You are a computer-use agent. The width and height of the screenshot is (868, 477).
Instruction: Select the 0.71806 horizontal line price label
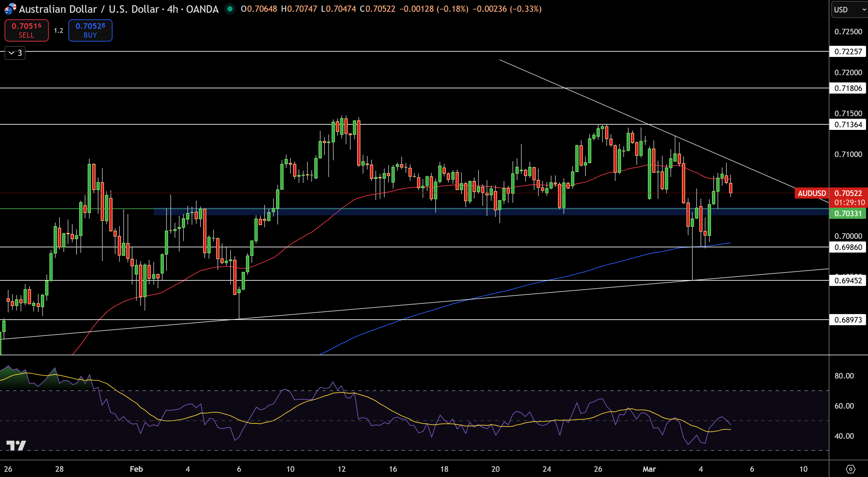click(848, 88)
